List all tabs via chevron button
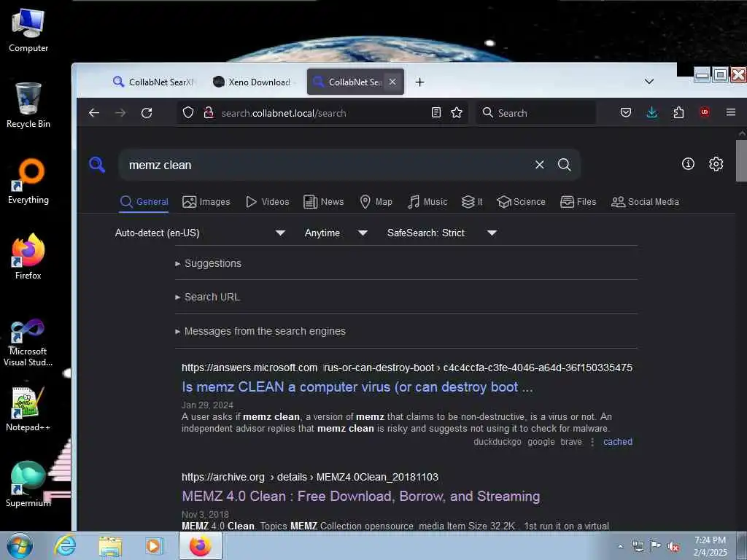 649,82
